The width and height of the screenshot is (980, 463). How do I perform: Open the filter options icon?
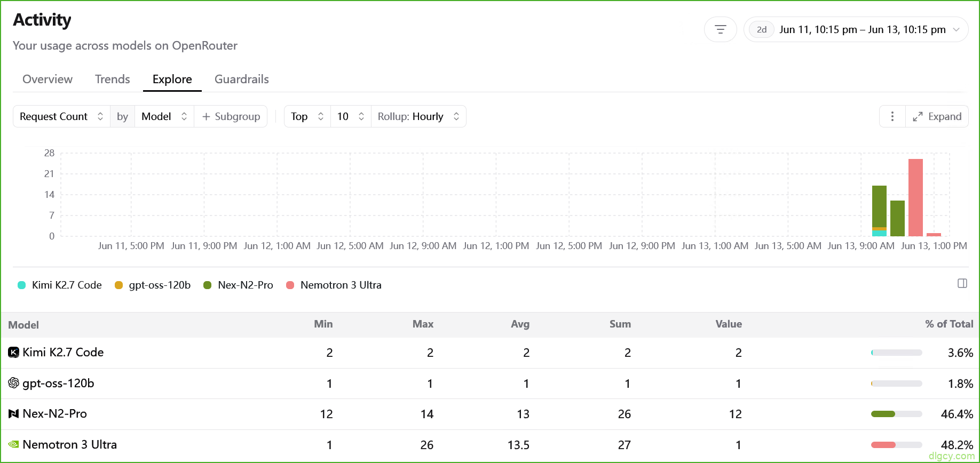720,29
